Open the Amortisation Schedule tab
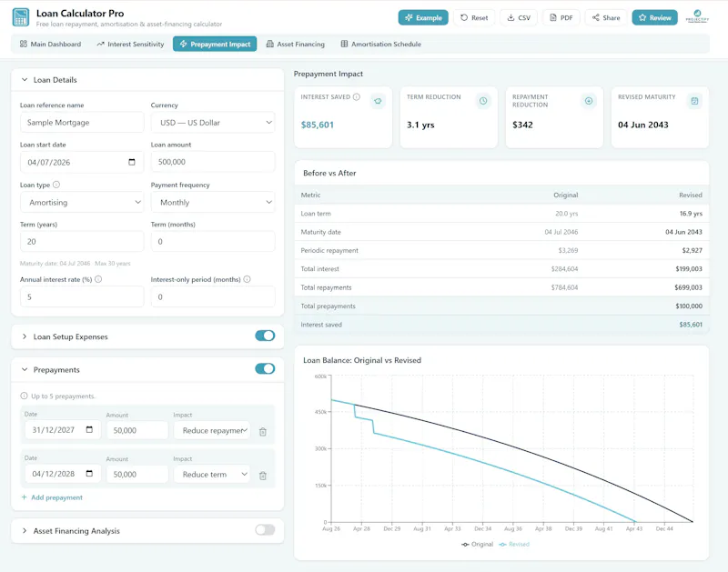The image size is (728, 572). click(x=380, y=44)
